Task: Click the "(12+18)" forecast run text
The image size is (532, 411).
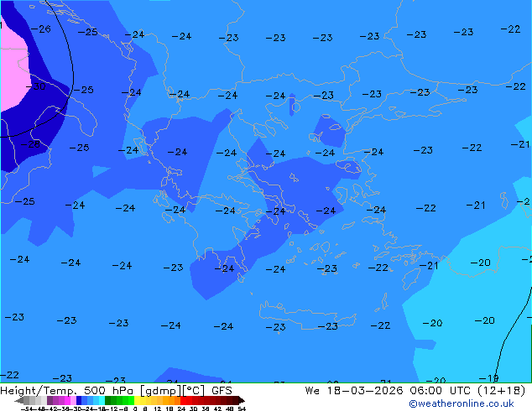Action: [502, 391]
